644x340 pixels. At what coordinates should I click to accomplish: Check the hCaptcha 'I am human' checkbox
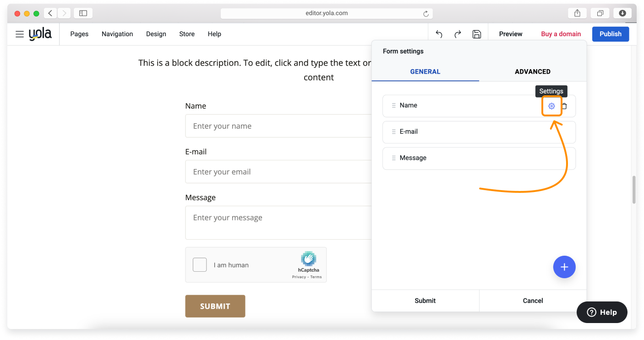click(x=200, y=264)
